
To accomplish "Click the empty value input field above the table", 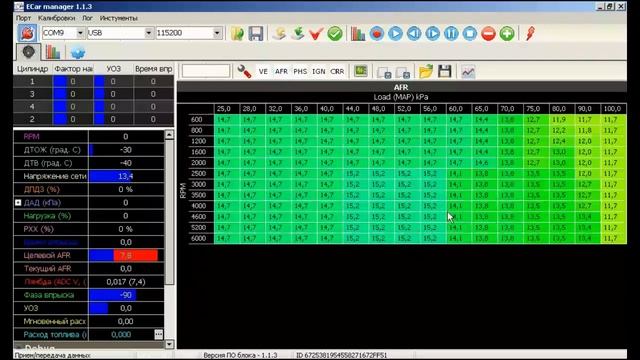I will tap(206, 71).
